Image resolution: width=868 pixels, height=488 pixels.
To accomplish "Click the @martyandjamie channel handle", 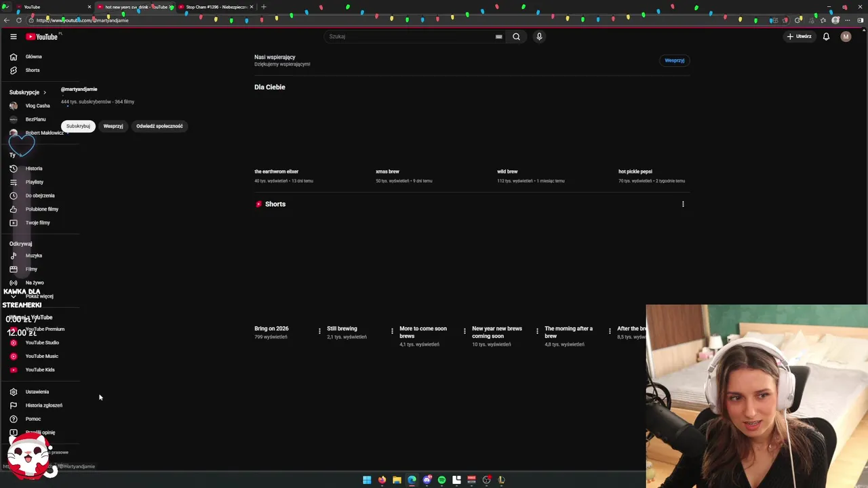I will tap(79, 89).
